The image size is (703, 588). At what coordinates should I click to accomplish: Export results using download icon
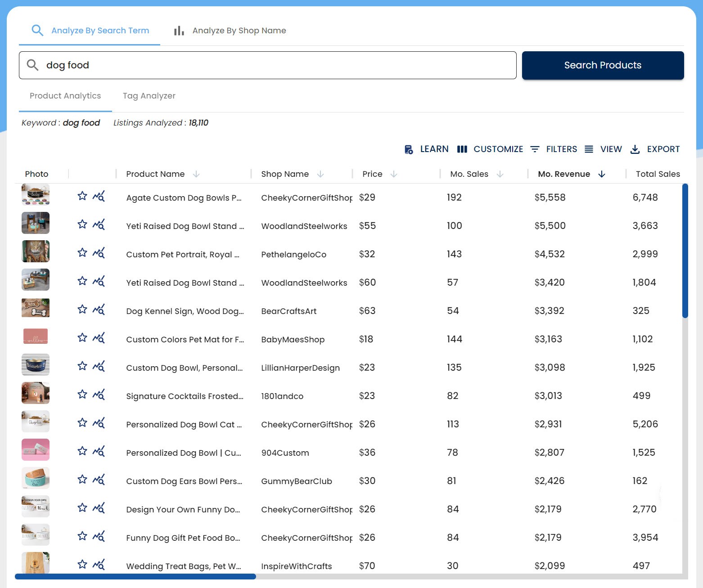click(635, 149)
